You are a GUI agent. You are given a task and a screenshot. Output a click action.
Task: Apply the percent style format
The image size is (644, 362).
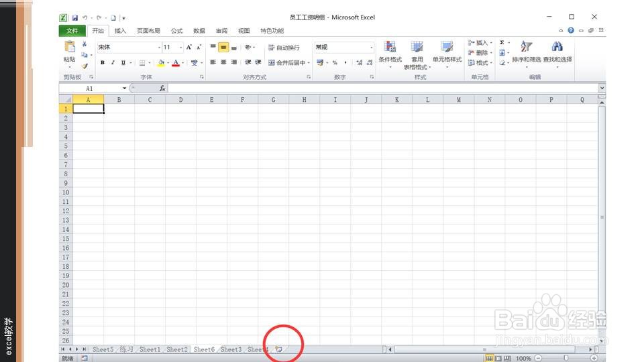(x=335, y=63)
